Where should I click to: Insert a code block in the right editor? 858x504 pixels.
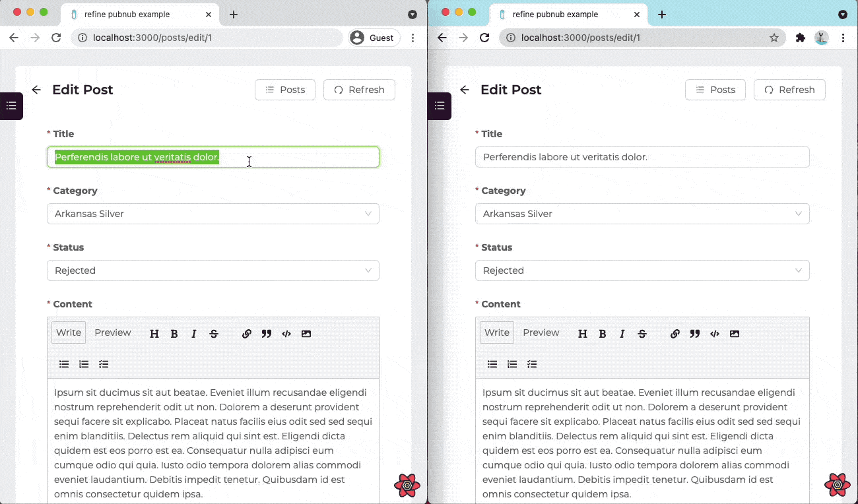(x=715, y=334)
